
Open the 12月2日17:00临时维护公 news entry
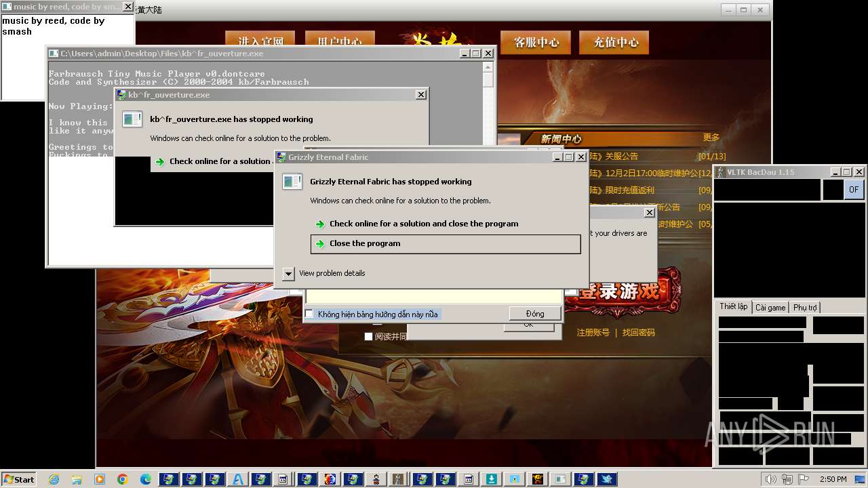[x=650, y=174]
